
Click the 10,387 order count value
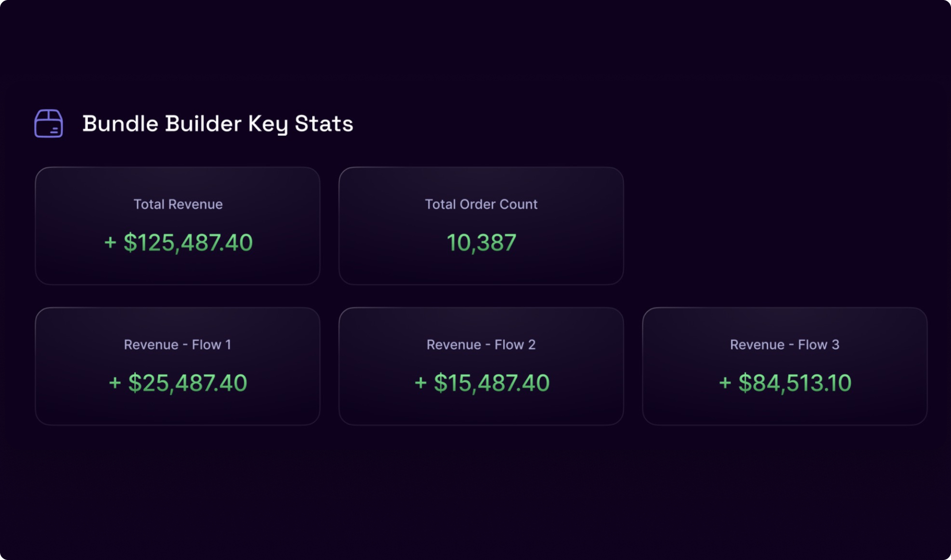point(481,243)
